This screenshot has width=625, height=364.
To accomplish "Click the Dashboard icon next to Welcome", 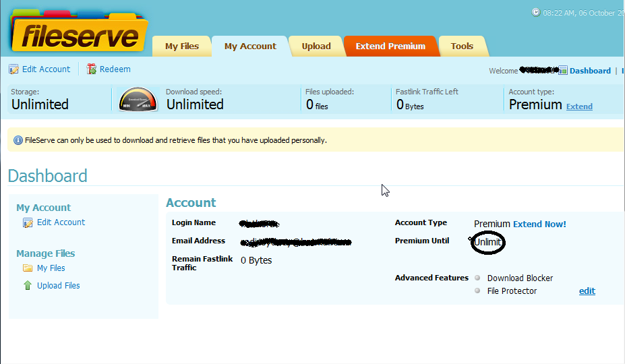I will pyautogui.click(x=562, y=71).
